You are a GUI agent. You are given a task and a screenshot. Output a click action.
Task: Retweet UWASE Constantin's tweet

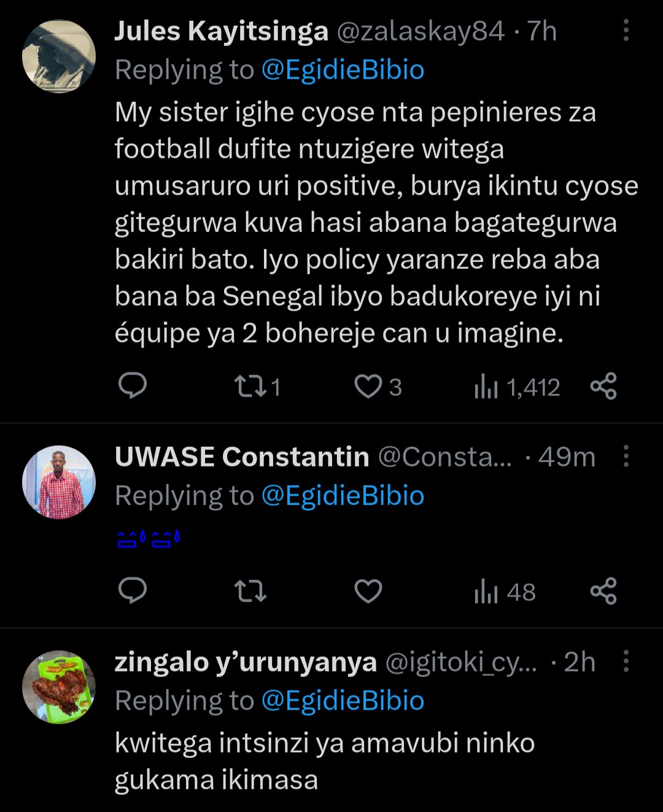pyautogui.click(x=250, y=592)
